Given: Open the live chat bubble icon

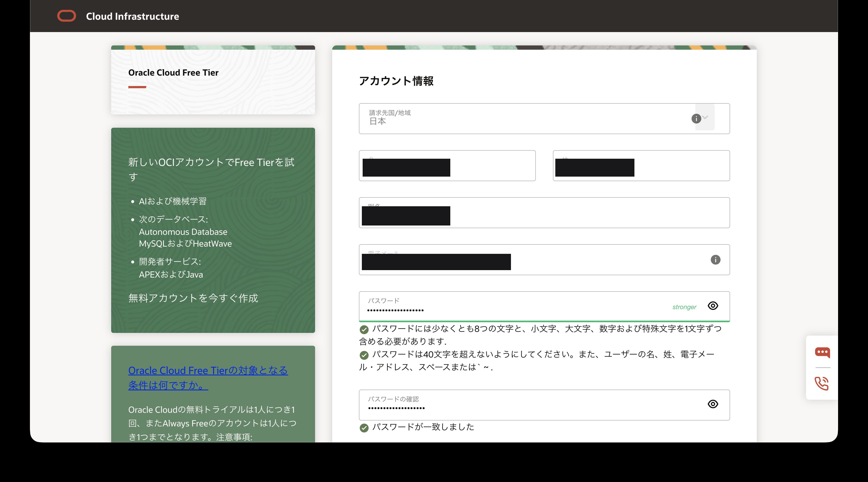Looking at the screenshot, I should pyautogui.click(x=822, y=353).
